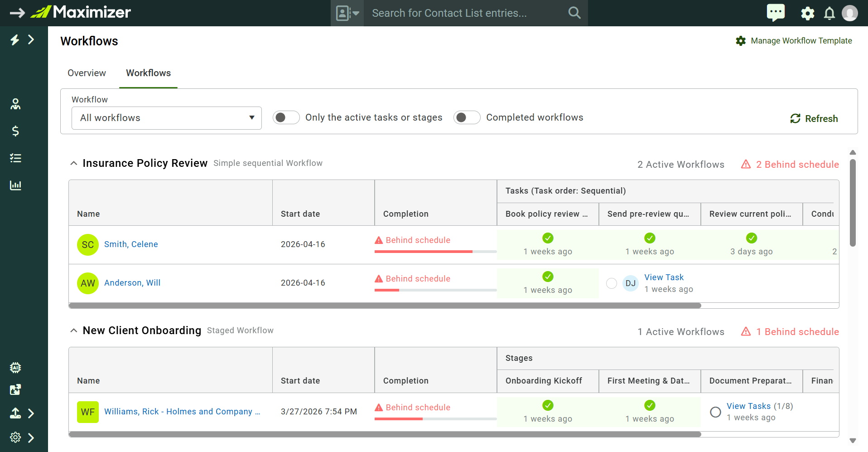Click Smith, Celene completion progress bar
This screenshot has height=452, width=868.
click(x=435, y=252)
